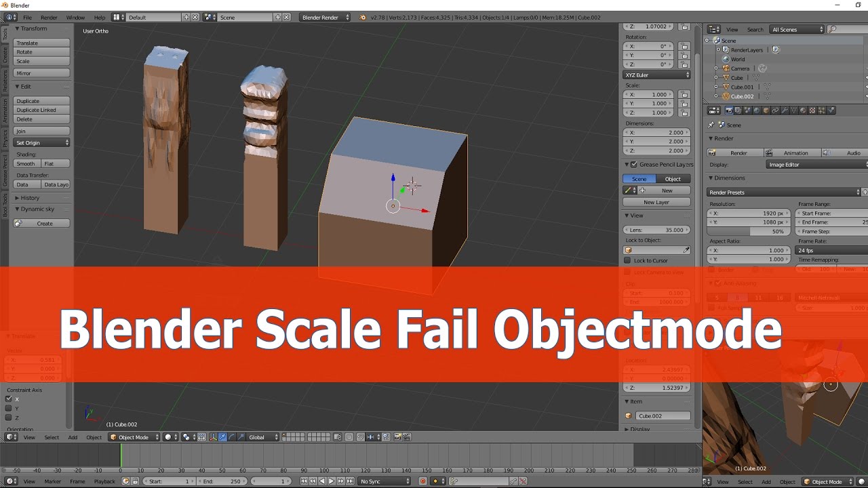Click OpenGL render animation clapper icon
The height and width of the screenshot is (488, 868).
click(406, 437)
